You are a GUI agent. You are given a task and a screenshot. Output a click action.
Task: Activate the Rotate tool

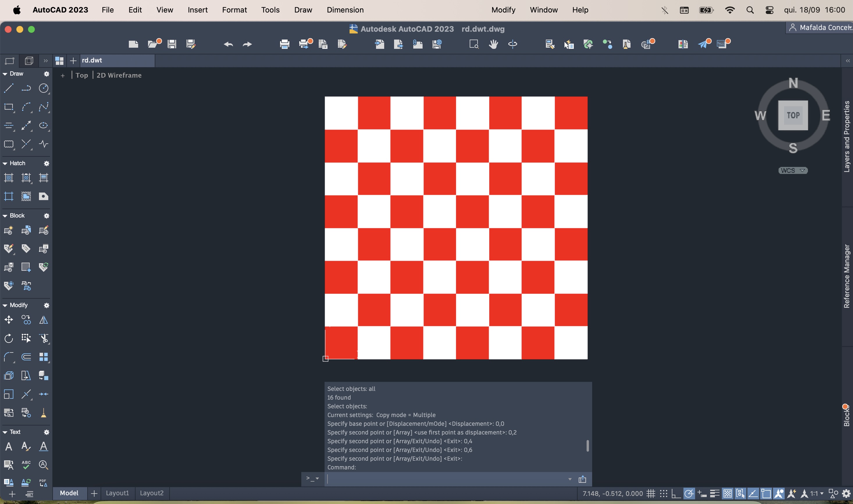click(x=8, y=338)
